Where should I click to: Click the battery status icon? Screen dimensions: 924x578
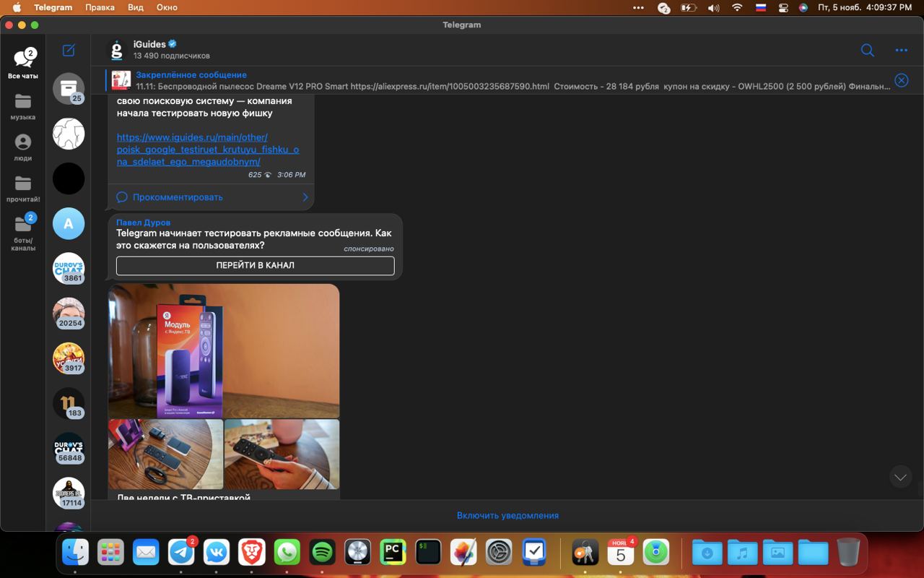point(689,7)
